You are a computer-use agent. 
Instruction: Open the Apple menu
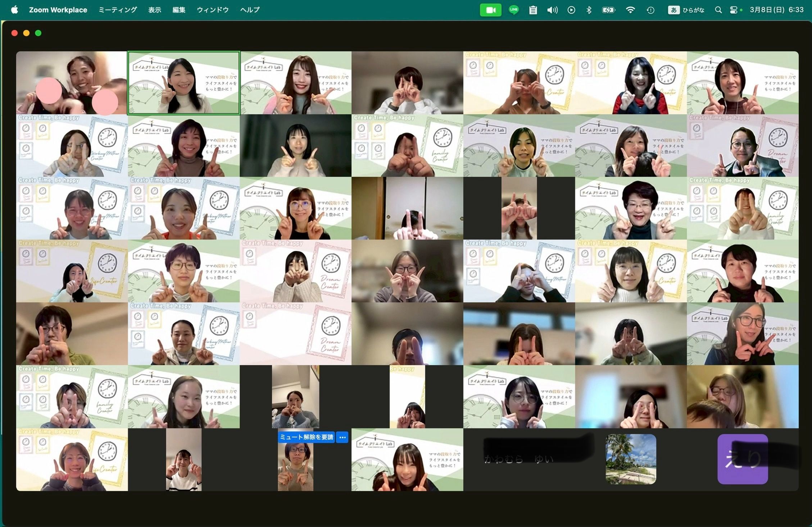pos(15,10)
